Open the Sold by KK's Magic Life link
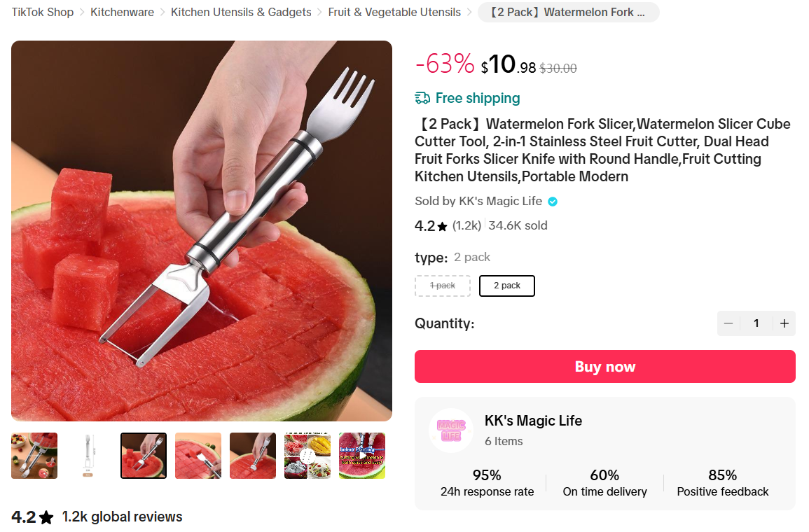809x532 pixels. (478, 201)
